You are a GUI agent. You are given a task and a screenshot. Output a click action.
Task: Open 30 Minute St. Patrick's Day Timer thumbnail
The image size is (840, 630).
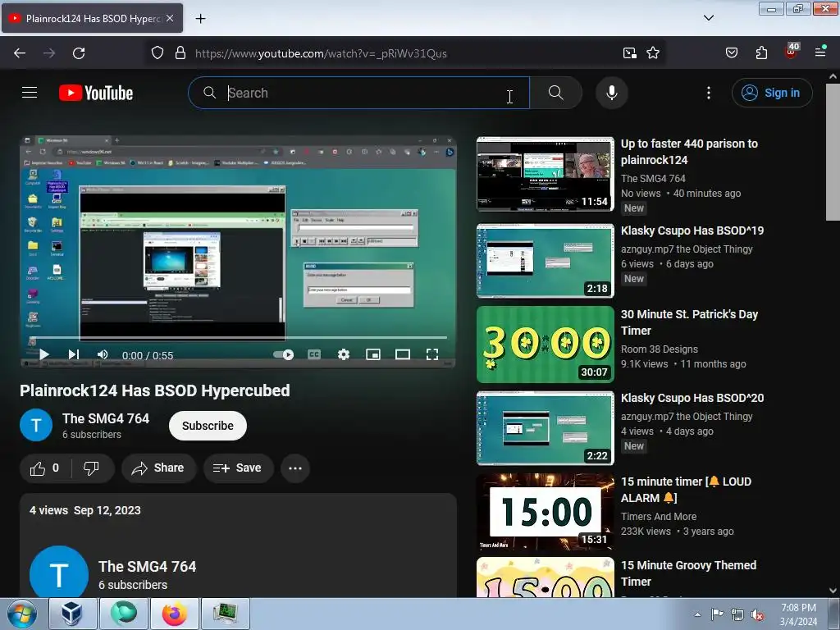[x=546, y=345]
